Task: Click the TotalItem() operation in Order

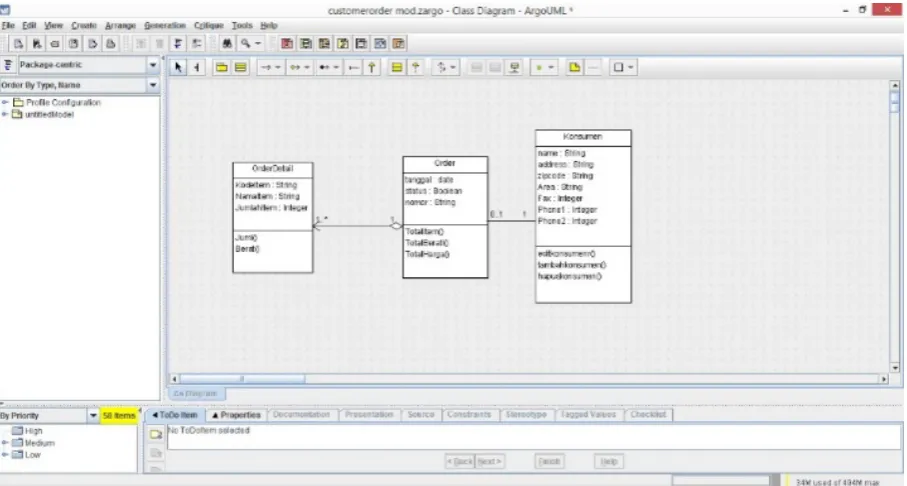Action: click(425, 231)
